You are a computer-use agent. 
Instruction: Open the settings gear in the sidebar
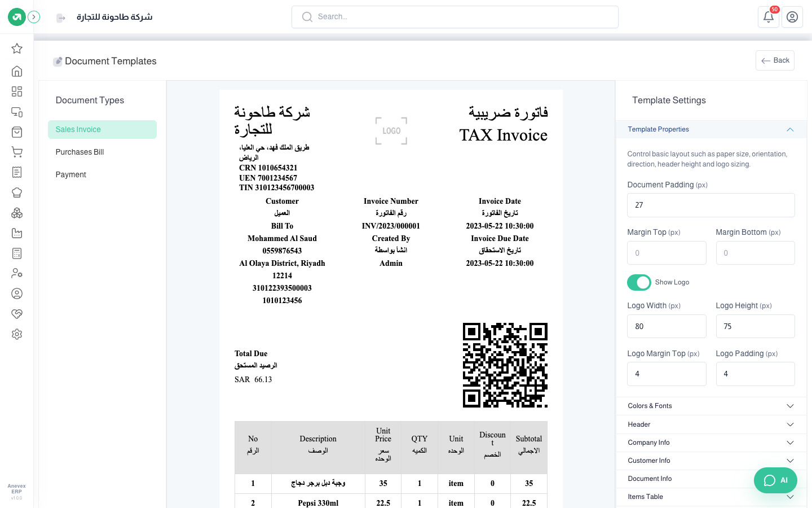click(x=17, y=334)
